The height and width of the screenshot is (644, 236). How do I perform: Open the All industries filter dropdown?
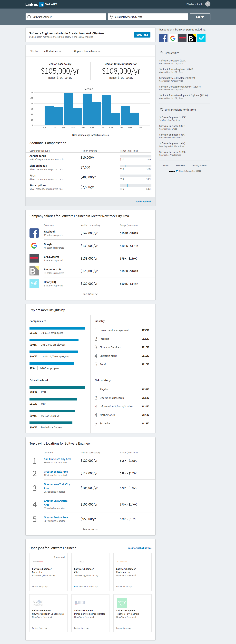[x=53, y=51]
